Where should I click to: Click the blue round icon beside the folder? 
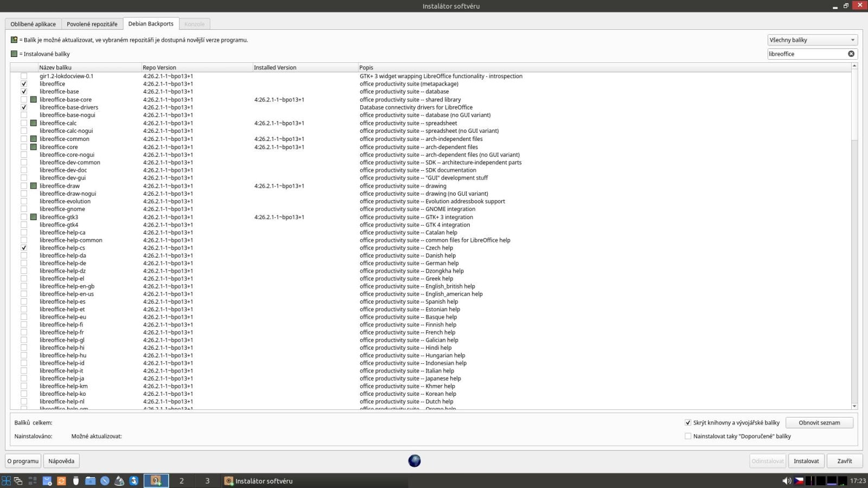[105, 481]
